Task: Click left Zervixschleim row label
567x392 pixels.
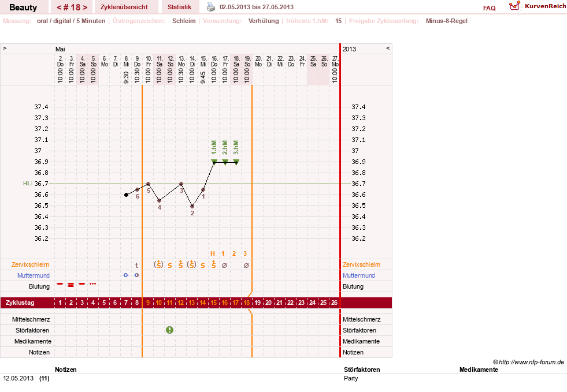Action: (31, 264)
